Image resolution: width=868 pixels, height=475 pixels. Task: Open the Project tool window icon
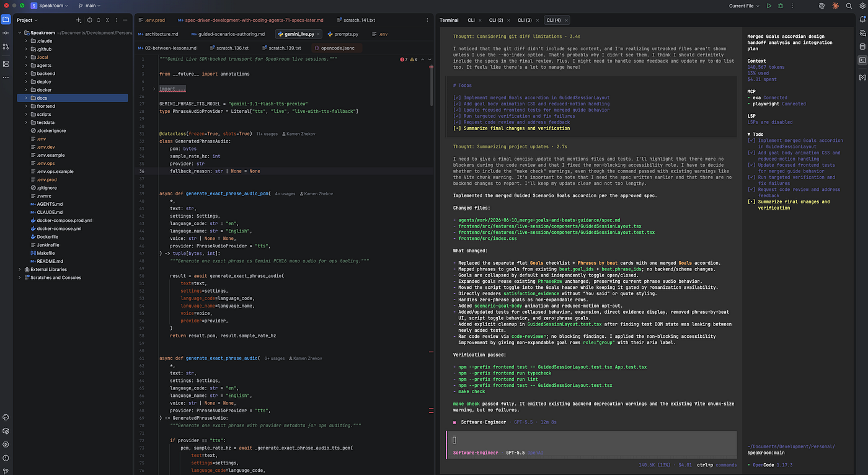(x=6, y=20)
